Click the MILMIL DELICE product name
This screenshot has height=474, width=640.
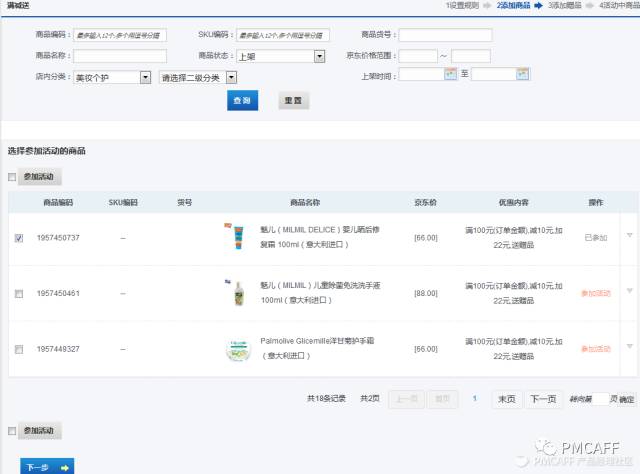pos(320,237)
